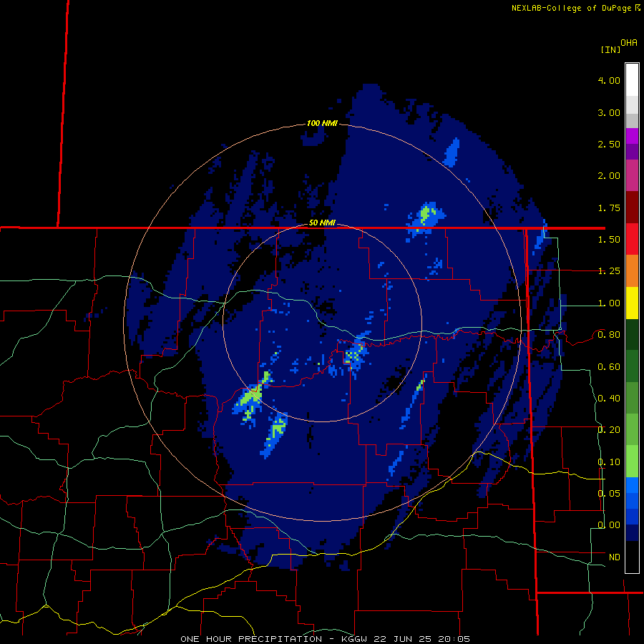
Task: Select the 1.25 legend value
Action: tap(609, 270)
